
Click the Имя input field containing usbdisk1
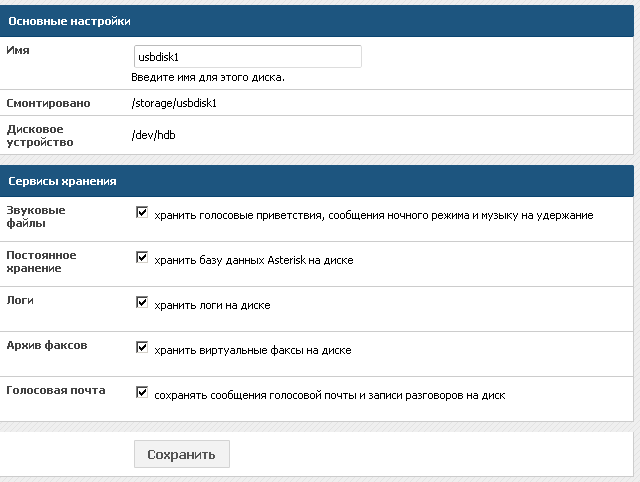[x=248, y=57]
